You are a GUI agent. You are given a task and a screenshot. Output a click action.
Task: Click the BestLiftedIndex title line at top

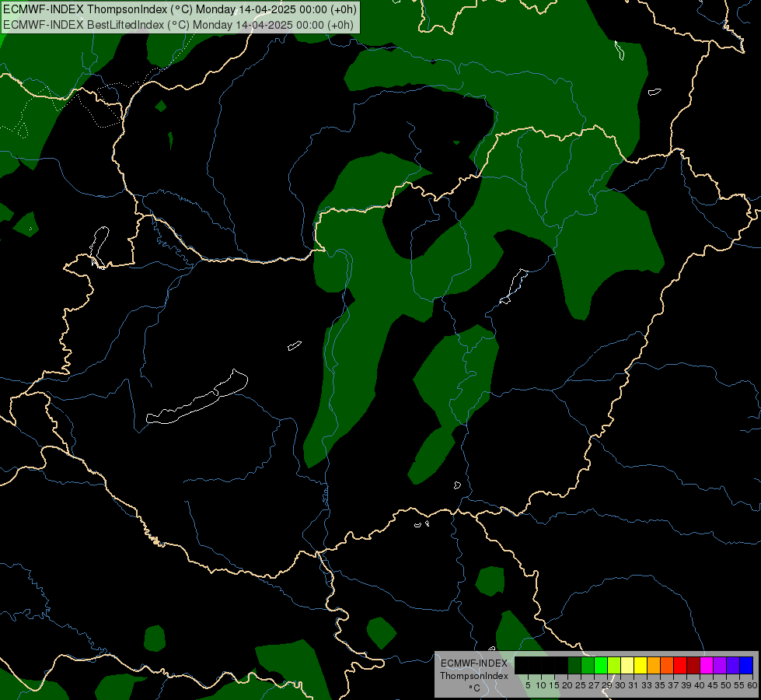click(x=178, y=25)
